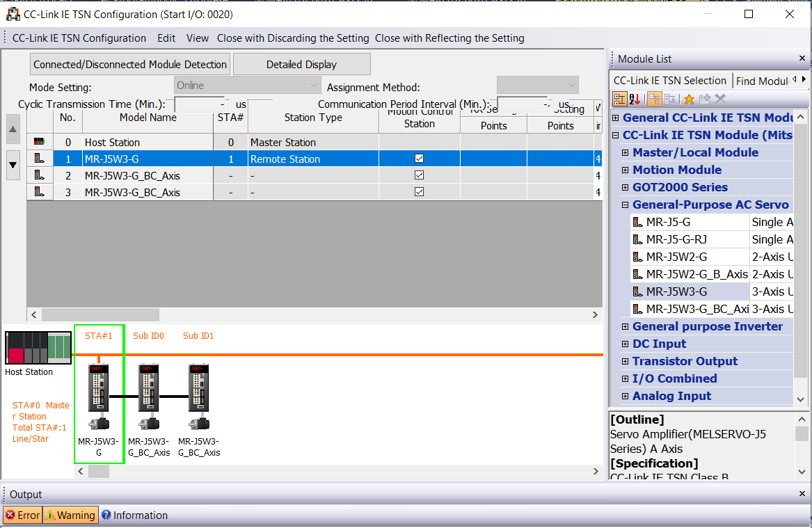Open the View menu
The image size is (812, 528).
(198, 38)
